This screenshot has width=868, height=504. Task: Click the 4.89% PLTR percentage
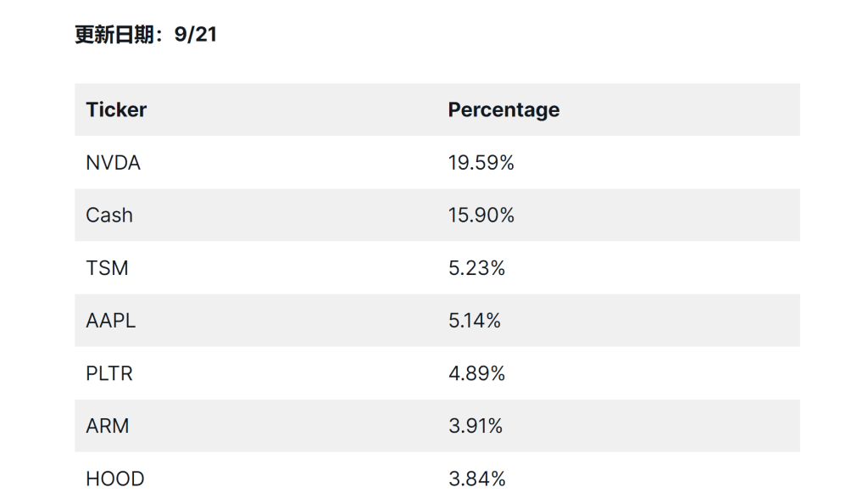[476, 373]
